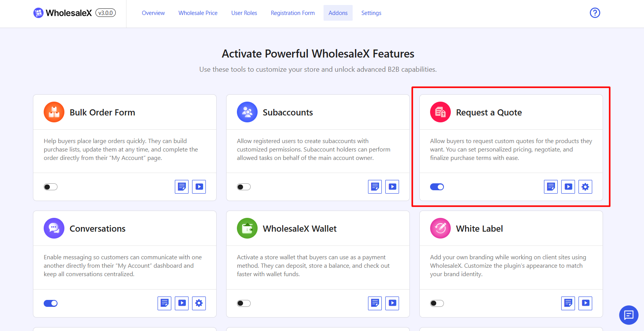Open the Registration Form tab
This screenshot has width=644, height=331.
coord(293,13)
